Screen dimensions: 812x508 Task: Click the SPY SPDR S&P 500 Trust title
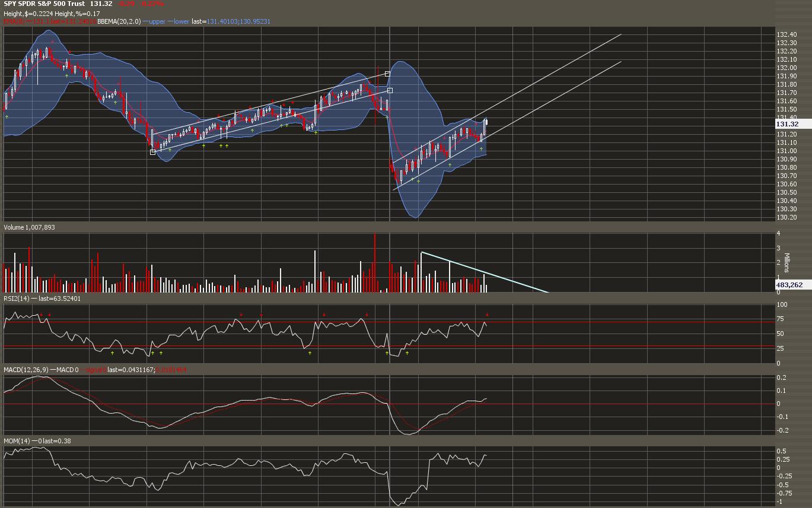(44, 4)
